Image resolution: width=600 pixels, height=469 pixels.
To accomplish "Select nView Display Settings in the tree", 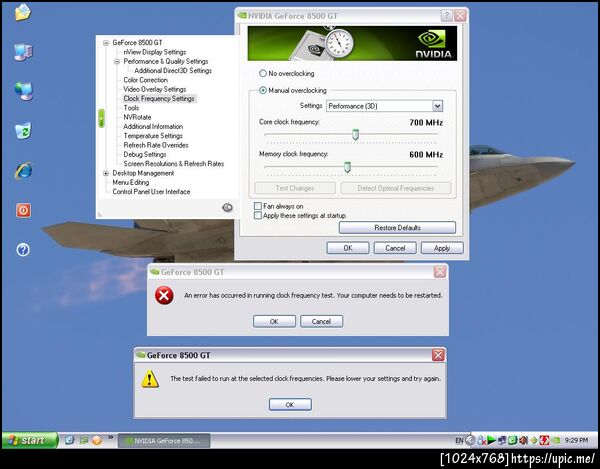I will coord(155,52).
